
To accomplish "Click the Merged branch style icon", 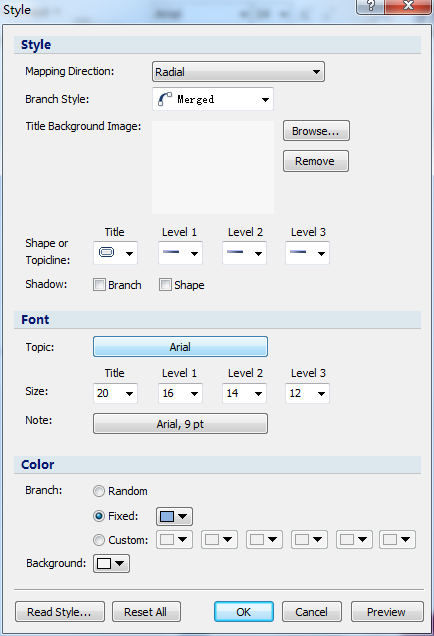I will [x=165, y=99].
